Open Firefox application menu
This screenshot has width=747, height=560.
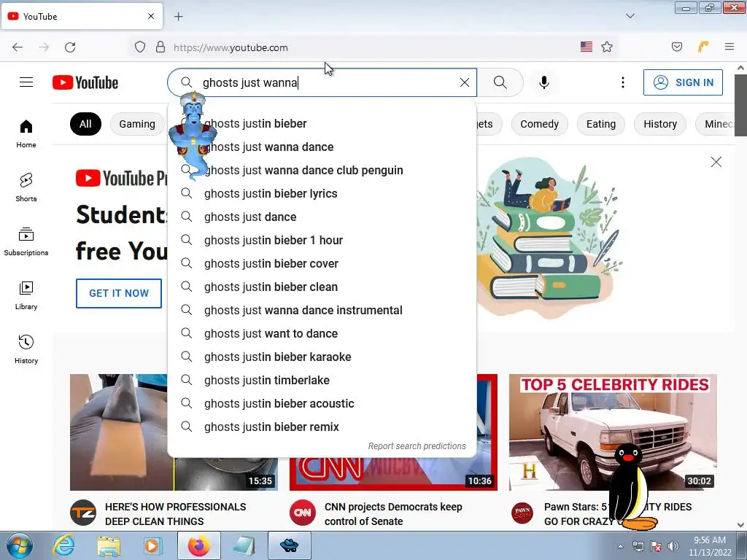pyautogui.click(x=729, y=47)
